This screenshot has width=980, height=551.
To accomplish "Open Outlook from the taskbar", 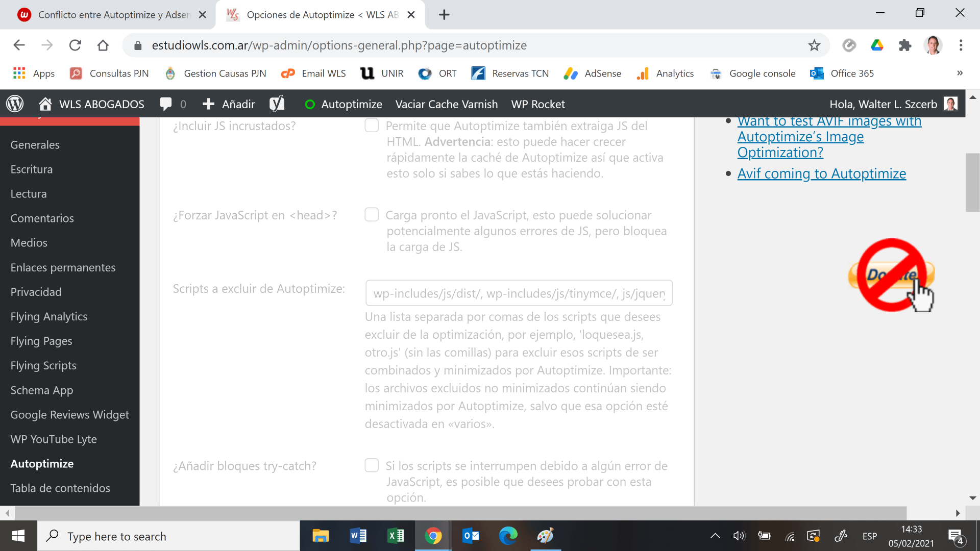I will [x=471, y=536].
